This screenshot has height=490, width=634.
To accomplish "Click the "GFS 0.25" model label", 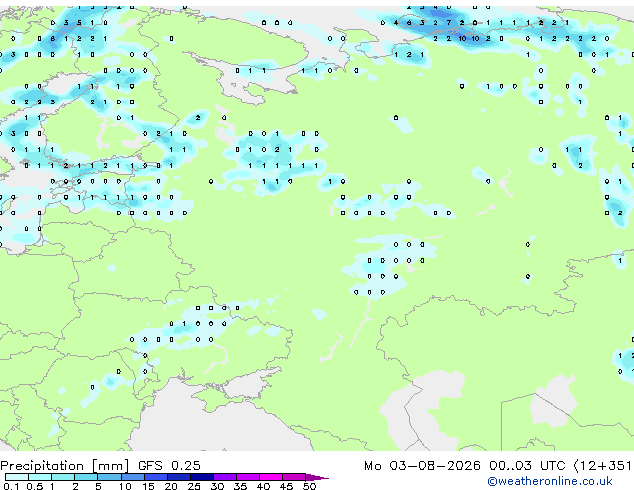I will click(x=169, y=466).
